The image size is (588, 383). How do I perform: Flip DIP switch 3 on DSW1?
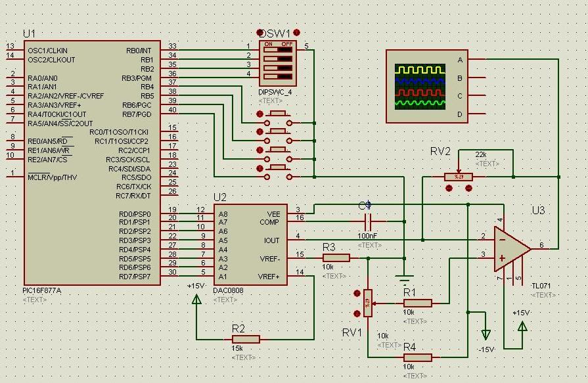[278, 68]
